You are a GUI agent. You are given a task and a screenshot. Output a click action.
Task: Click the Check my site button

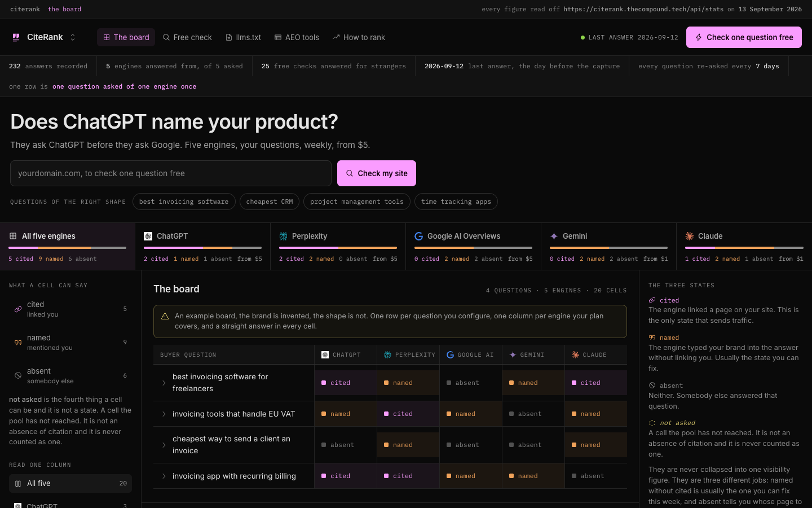click(x=377, y=173)
